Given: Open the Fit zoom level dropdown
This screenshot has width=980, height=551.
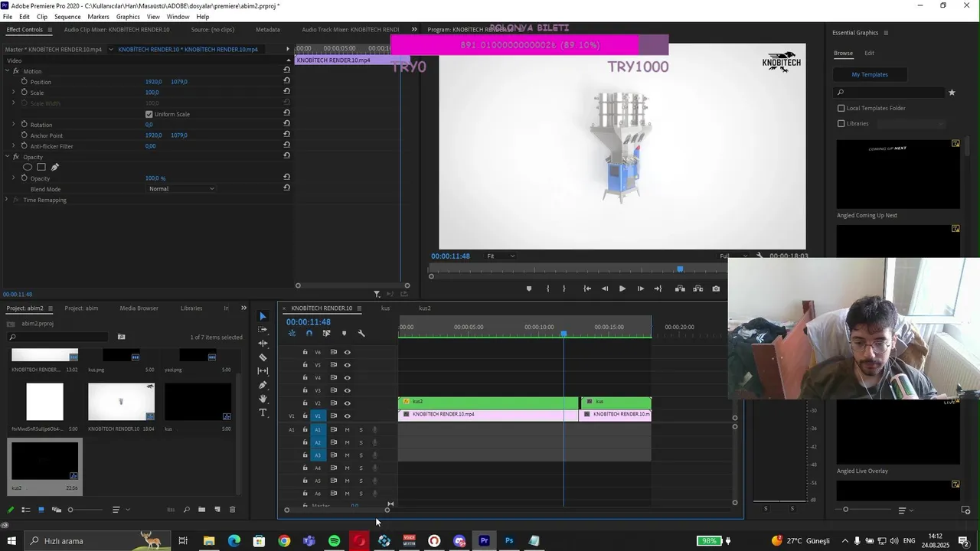Looking at the screenshot, I should pos(501,256).
